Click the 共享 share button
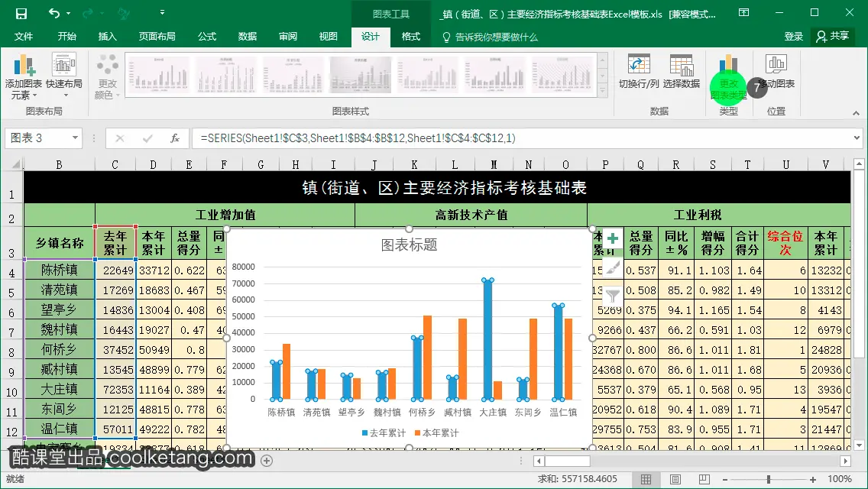This screenshot has height=489, width=868. pos(833,36)
